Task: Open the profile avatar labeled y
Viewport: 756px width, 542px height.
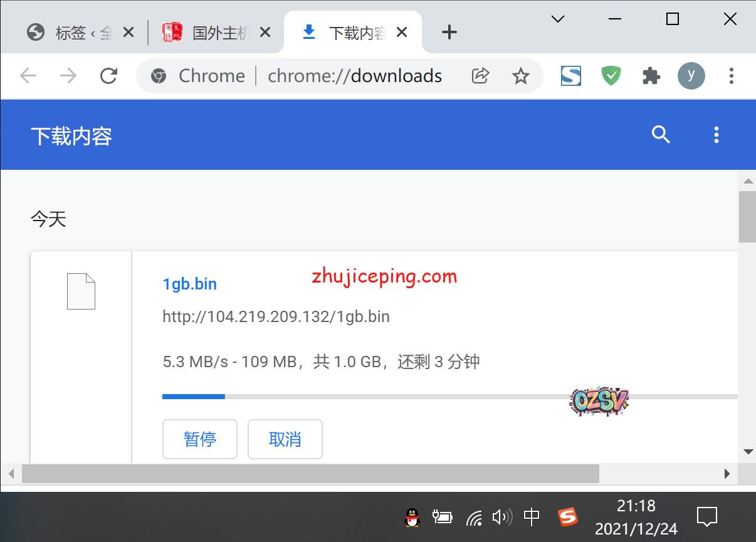Action: (691, 76)
